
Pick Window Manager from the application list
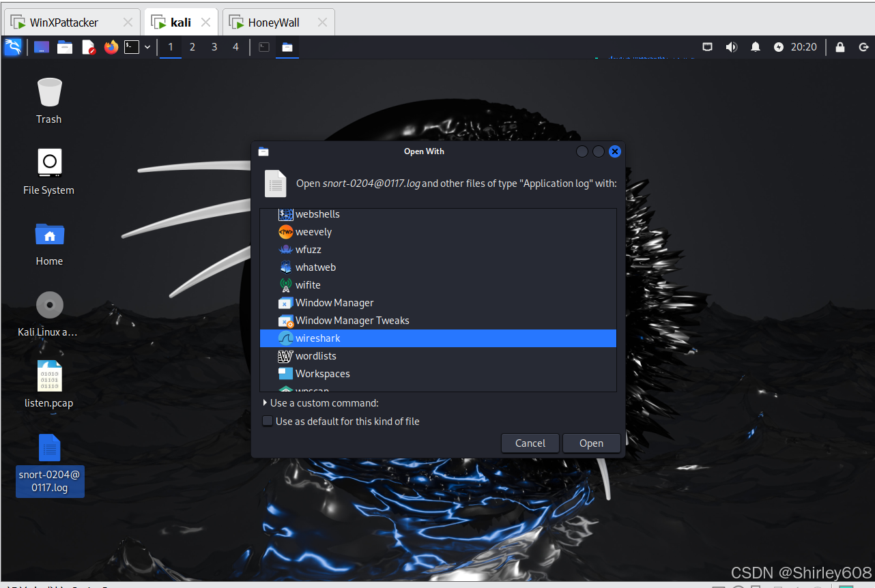pos(438,303)
